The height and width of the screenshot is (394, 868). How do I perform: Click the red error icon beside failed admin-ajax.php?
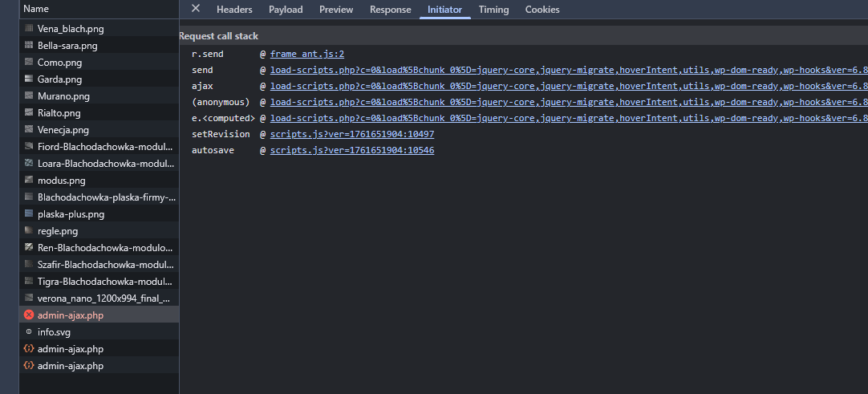(x=29, y=315)
